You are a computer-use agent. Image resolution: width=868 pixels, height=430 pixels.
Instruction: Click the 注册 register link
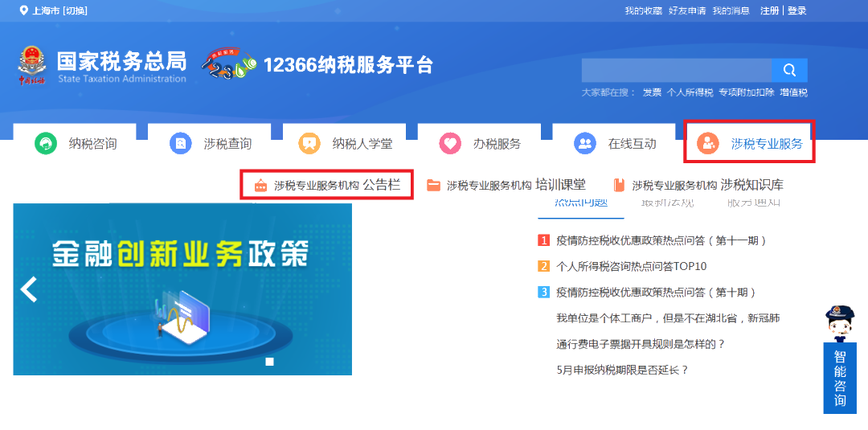click(x=769, y=10)
